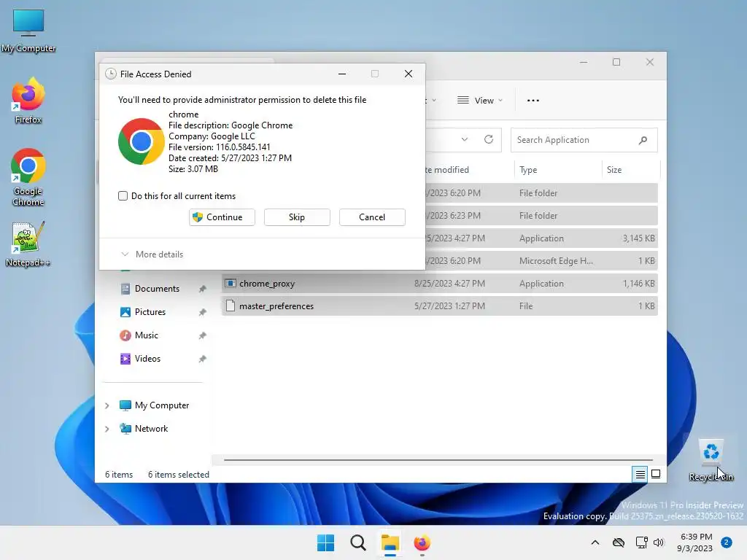Viewport: 747px width, 560px height.
Task: Open the network tray icon
Action: coord(641,542)
